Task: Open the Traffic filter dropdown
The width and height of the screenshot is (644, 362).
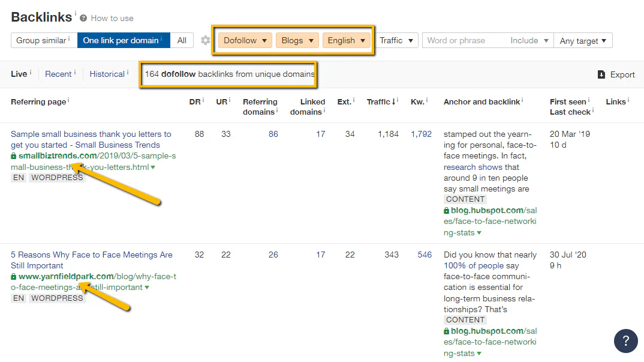Action: coord(396,40)
